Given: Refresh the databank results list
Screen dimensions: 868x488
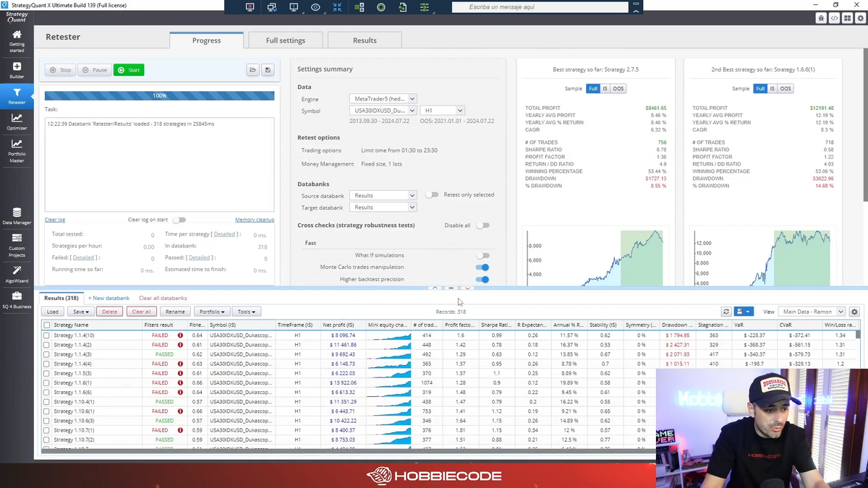Looking at the screenshot, I should pyautogui.click(x=726, y=312).
